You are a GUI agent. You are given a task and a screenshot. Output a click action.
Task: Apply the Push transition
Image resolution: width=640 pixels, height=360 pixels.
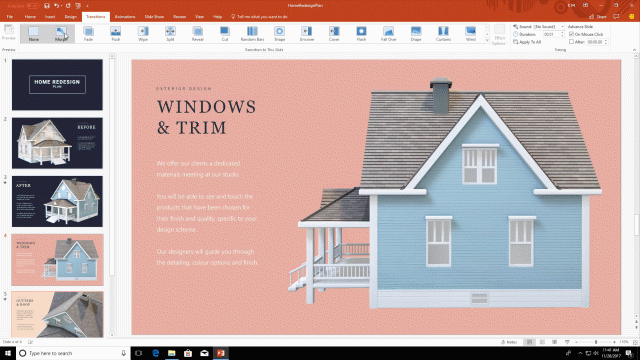pos(116,33)
